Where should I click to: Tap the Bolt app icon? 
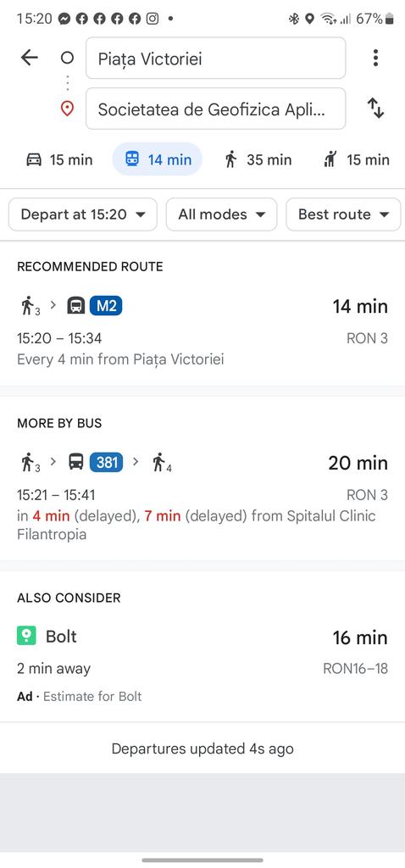pyautogui.click(x=26, y=636)
